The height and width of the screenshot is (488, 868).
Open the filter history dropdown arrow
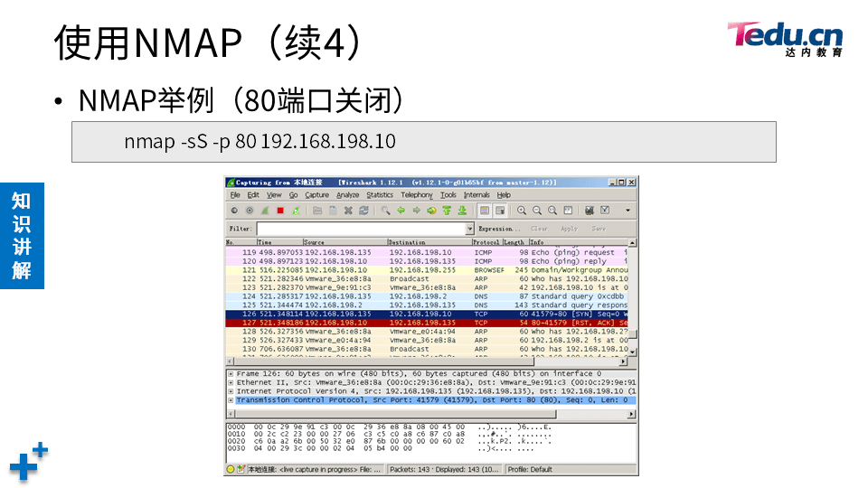[470, 229]
